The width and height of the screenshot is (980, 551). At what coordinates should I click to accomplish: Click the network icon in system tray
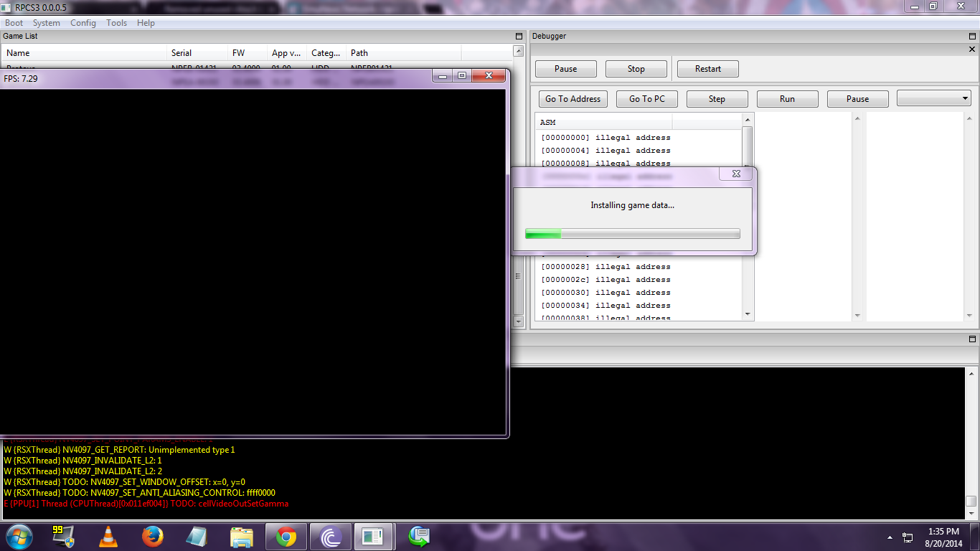(908, 537)
